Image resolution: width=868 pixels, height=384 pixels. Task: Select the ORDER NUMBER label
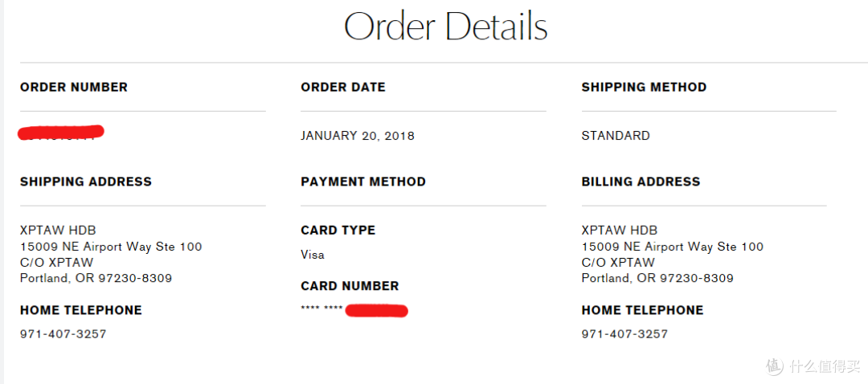(74, 88)
